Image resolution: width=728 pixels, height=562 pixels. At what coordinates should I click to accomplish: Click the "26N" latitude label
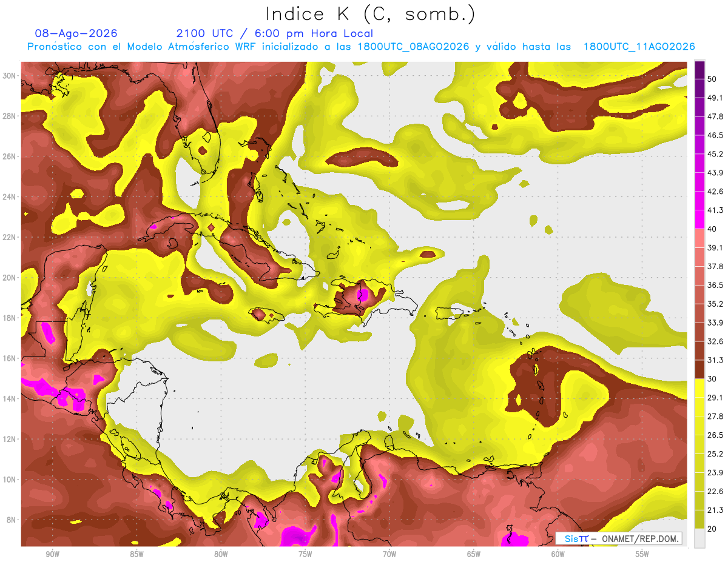[x=9, y=156]
